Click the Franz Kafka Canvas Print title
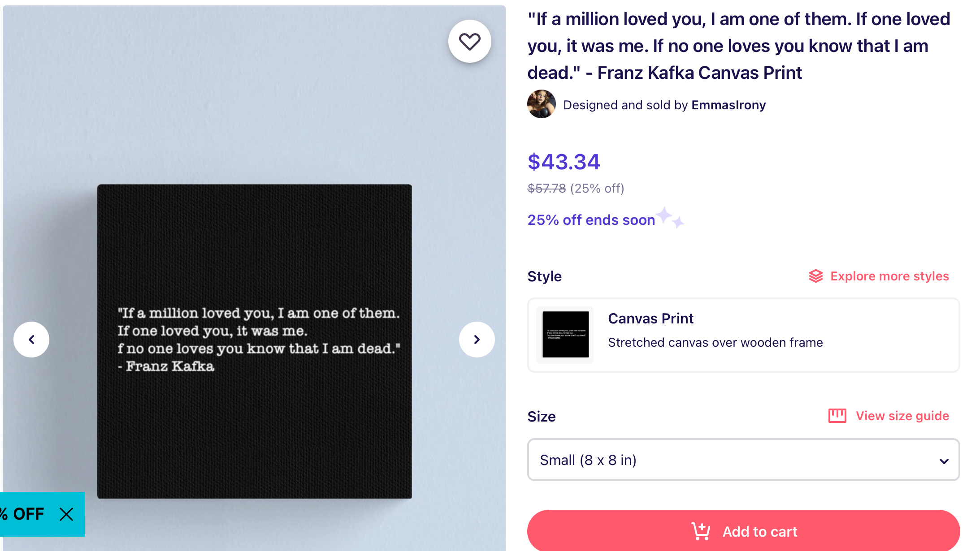This screenshot has height=551, width=980. [738, 46]
